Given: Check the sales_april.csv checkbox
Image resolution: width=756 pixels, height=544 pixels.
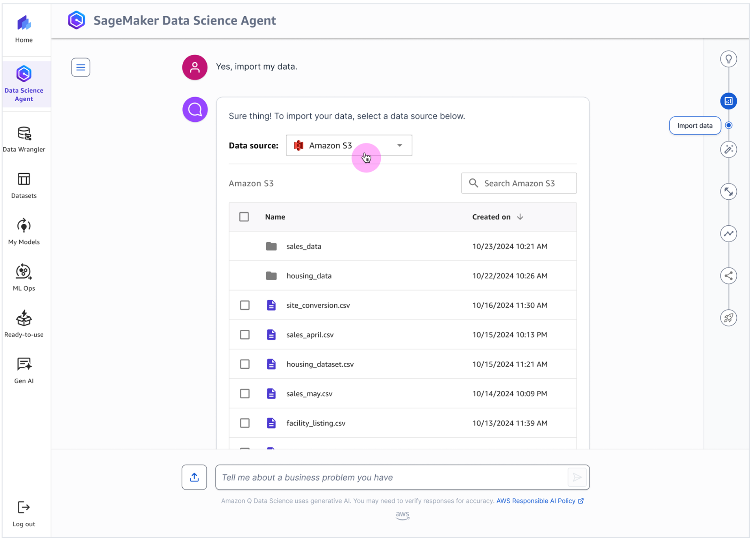Looking at the screenshot, I should click(245, 335).
